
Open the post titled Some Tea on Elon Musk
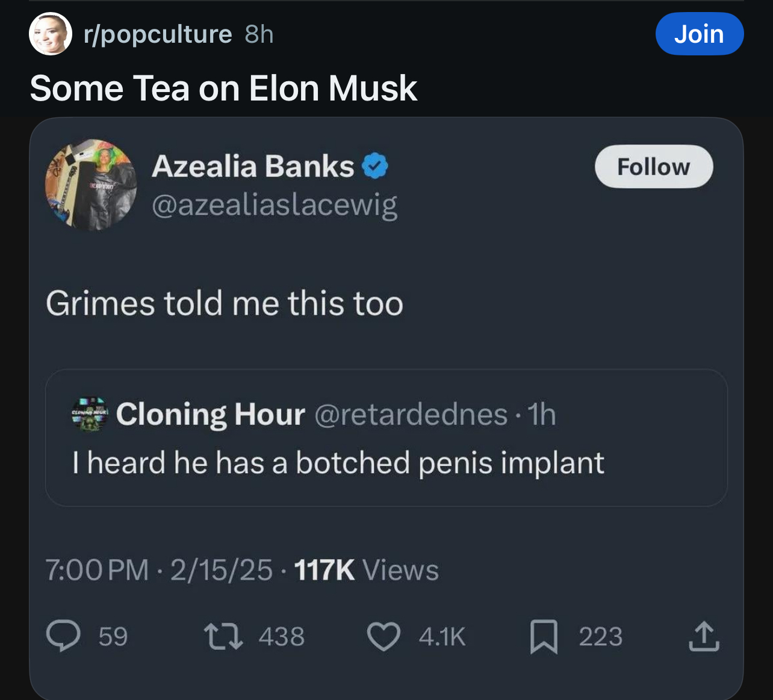click(x=223, y=88)
